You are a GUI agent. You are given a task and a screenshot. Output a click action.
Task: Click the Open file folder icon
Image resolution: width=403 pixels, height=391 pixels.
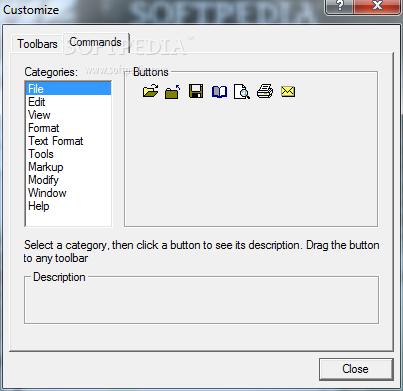pyautogui.click(x=150, y=91)
